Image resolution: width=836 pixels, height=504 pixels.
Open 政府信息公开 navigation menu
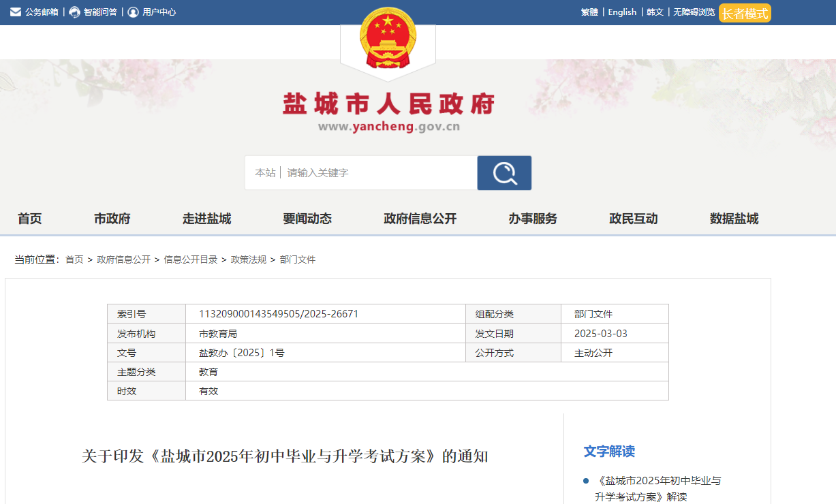pyautogui.click(x=420, y=219)
